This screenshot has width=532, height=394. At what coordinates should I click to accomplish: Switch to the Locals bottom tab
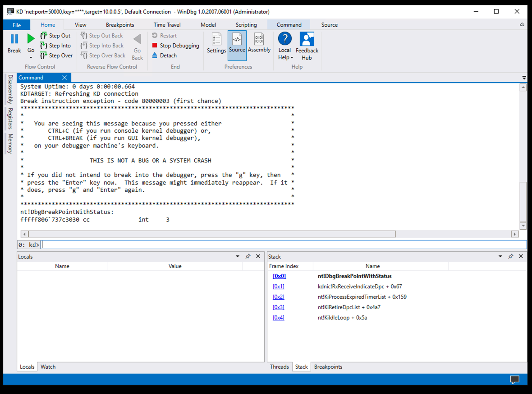[x=27, y=367]
